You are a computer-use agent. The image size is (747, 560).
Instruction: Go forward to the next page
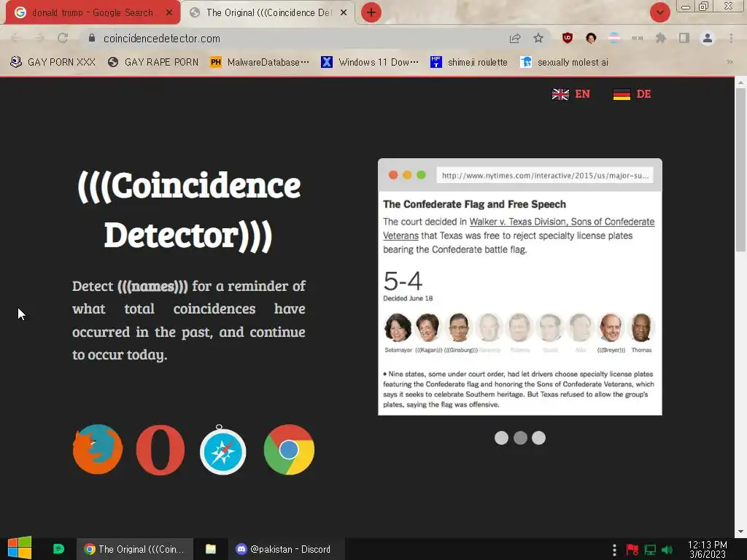39,38
